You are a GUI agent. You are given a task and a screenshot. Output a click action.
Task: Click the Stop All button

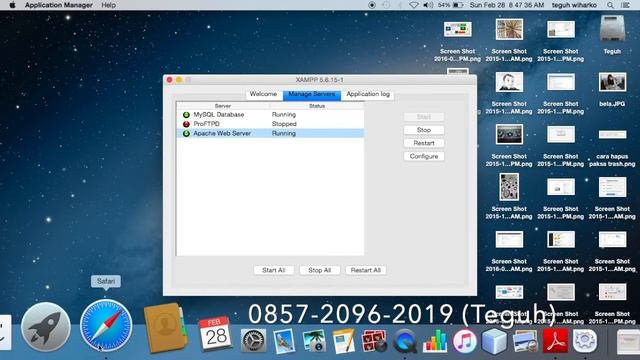pyautogui.click(x=320, y=270)
